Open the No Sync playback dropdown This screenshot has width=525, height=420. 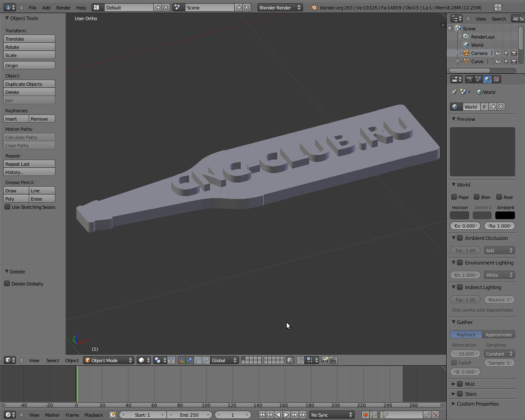331,415
